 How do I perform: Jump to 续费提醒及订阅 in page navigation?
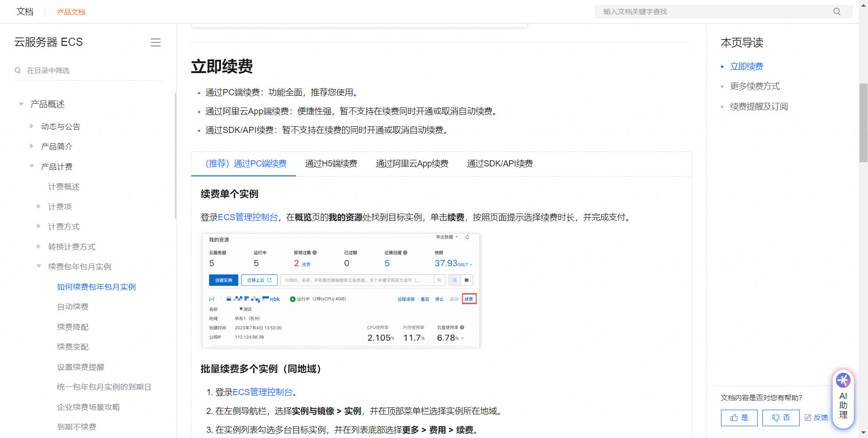click(759, 107)
